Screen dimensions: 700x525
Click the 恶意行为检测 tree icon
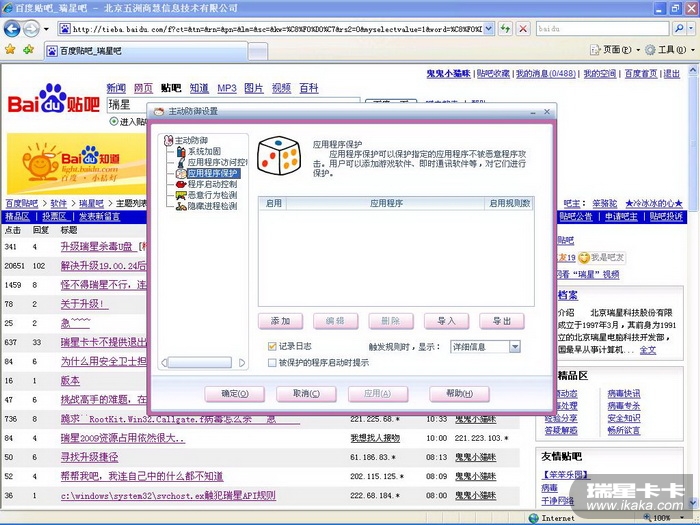(181, 195)
